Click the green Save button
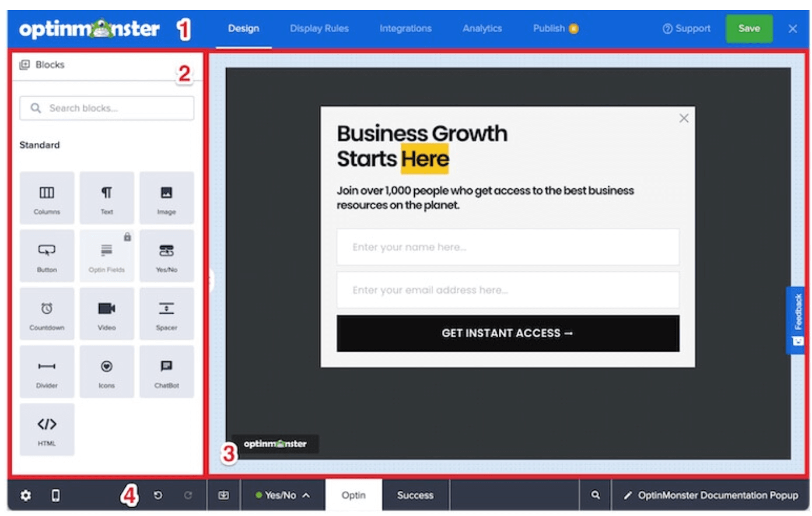The width and height of the screenshot is (812, 516). 749,29
